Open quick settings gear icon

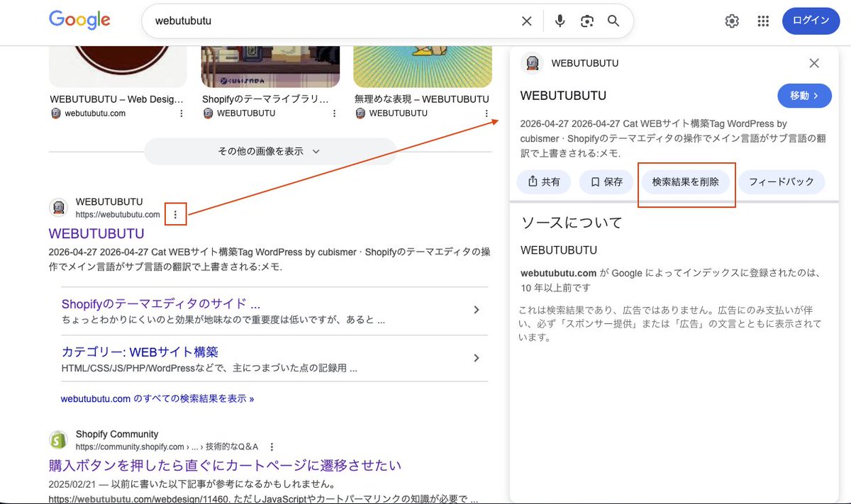732,21
